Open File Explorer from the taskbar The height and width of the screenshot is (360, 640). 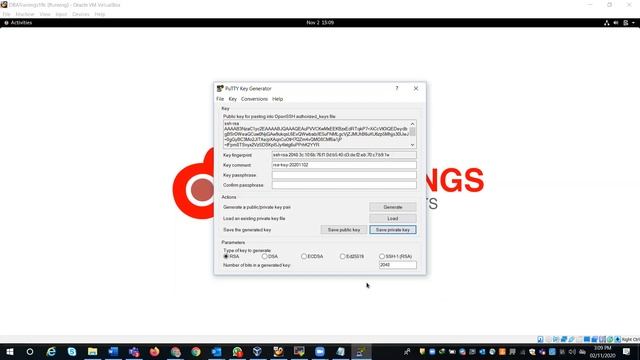tap(93, 351)
